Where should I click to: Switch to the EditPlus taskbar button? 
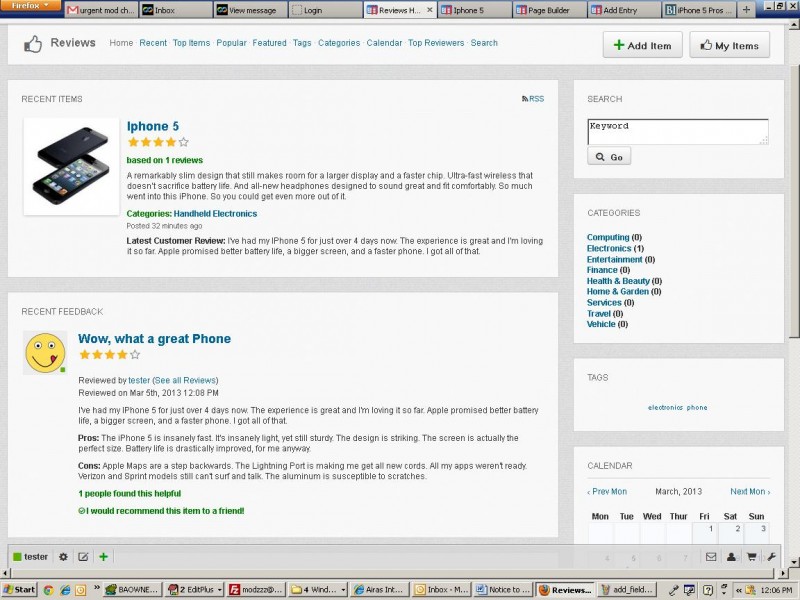196,590
